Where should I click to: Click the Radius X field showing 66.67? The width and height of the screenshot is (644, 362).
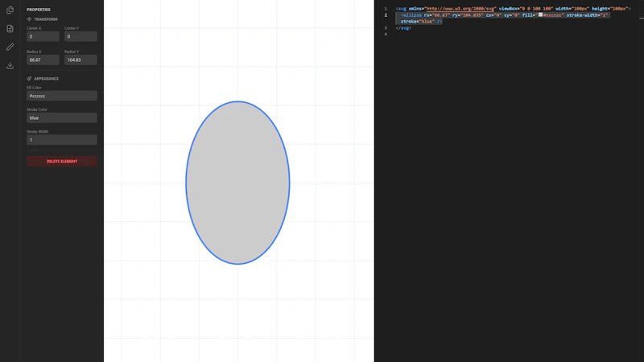pos(43,60)
